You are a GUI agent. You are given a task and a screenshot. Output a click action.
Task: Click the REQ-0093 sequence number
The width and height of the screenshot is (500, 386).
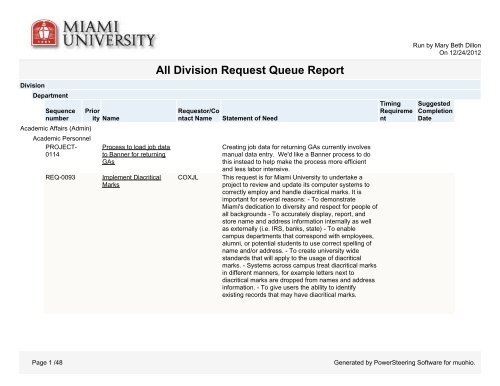[x=60, y=177]
